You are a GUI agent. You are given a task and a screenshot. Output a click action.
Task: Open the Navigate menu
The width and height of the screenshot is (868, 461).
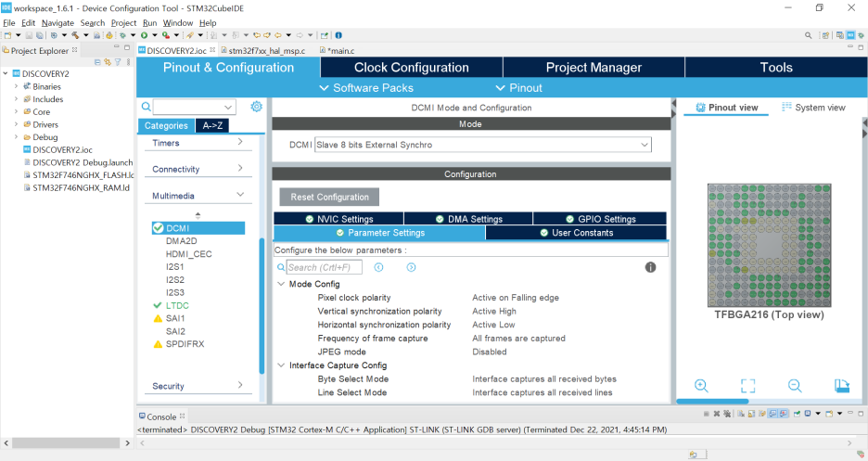(57, 22)
